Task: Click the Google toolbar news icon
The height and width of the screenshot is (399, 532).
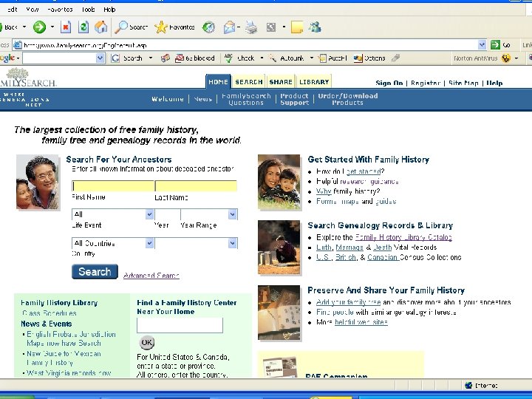Action: point(166,58)
